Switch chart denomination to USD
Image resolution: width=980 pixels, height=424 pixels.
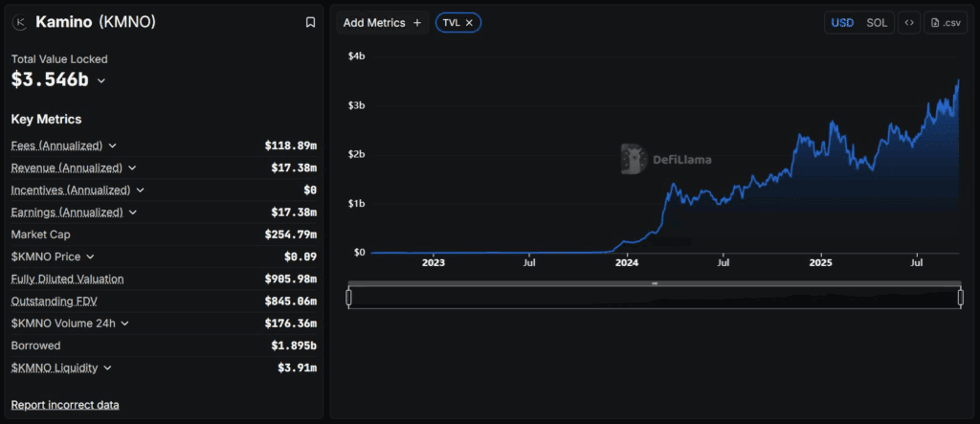coord(842,22)
